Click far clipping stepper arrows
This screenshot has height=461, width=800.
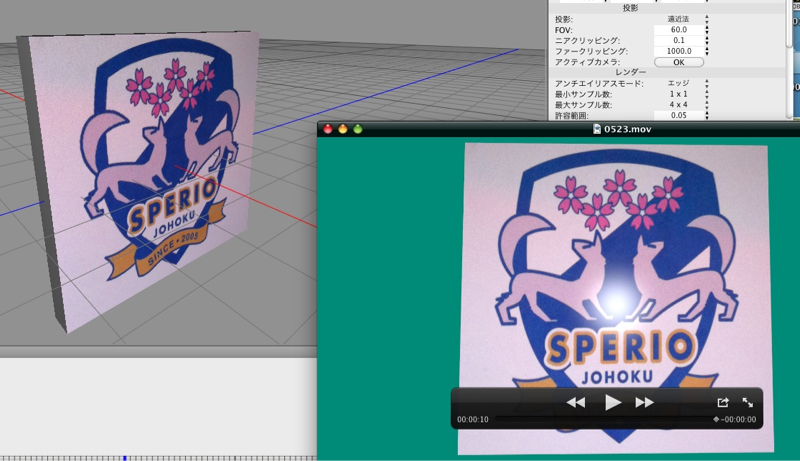click(707, 51)
